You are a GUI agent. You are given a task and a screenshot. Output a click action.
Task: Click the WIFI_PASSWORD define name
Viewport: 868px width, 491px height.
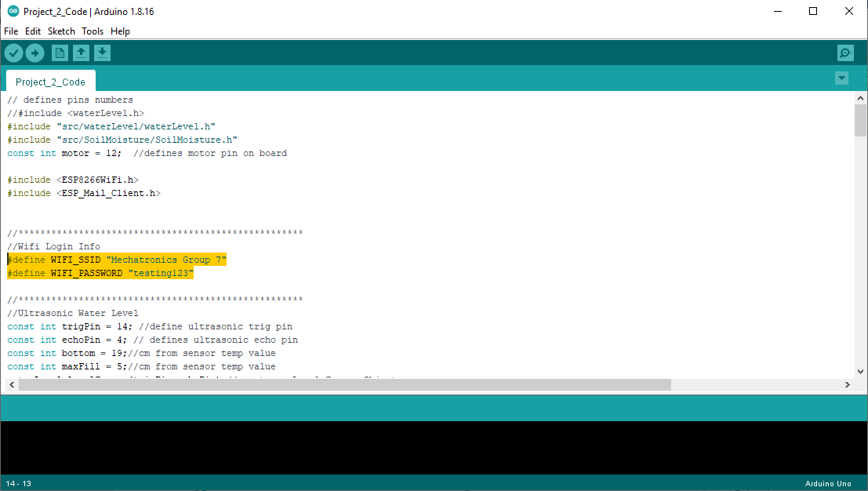click(x=87, y=273)
